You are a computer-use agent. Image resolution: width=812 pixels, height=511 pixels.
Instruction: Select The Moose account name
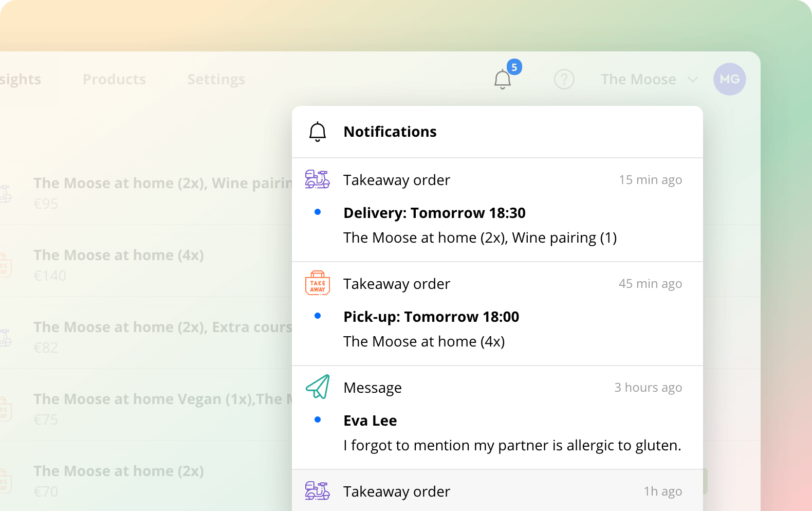click(x=638, y=79)
